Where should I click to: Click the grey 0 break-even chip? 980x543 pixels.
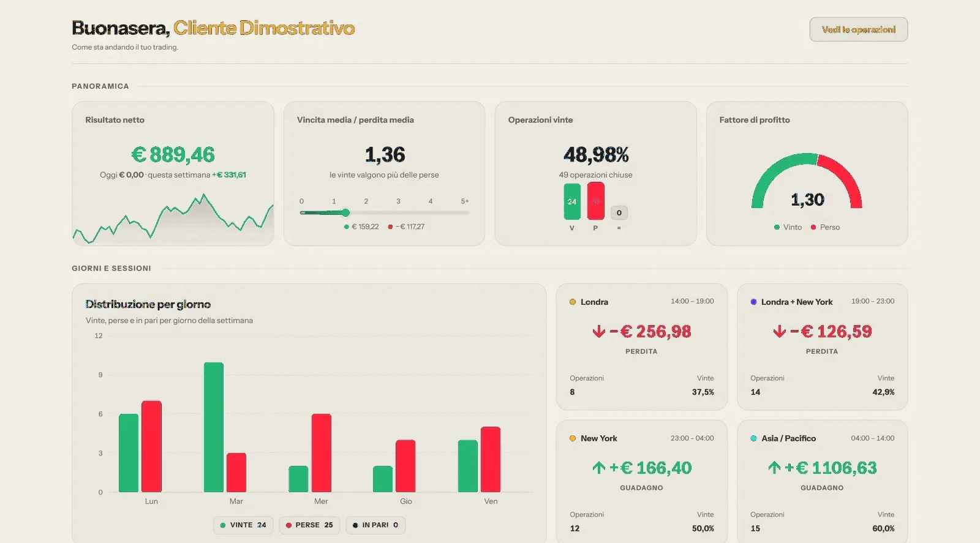[x=619, y=212]
